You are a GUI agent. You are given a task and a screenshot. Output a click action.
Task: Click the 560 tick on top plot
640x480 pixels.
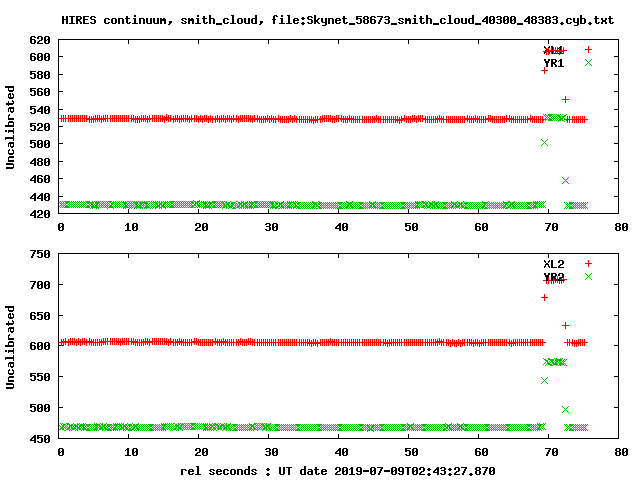tap(40, 92)
